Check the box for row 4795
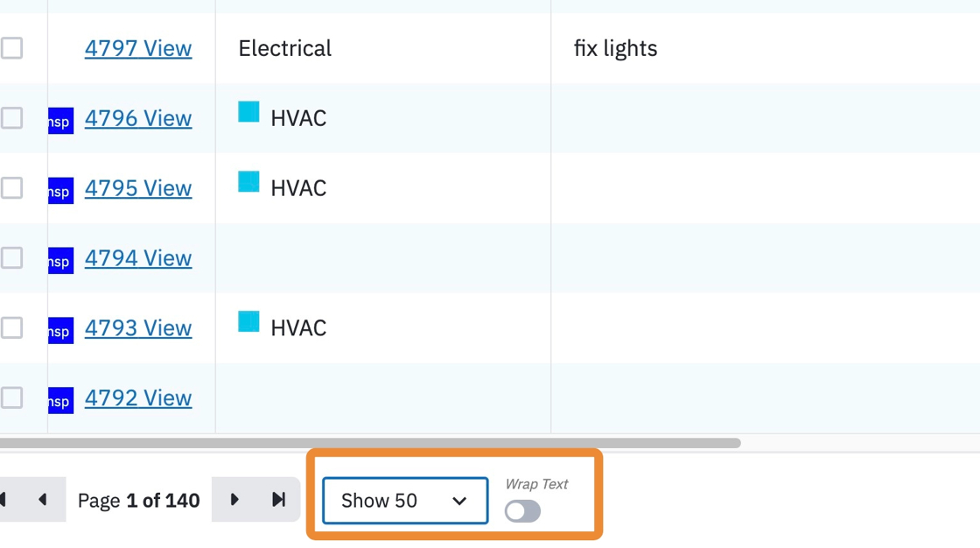 pos(12,187)
